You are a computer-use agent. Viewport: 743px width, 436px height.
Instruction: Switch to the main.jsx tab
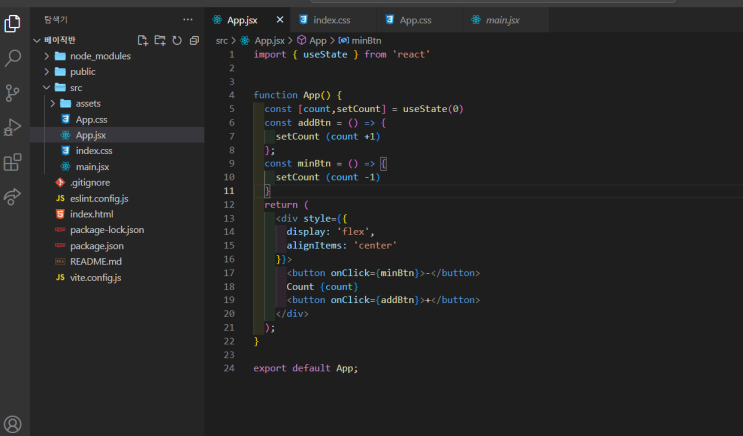coord(502,19)
